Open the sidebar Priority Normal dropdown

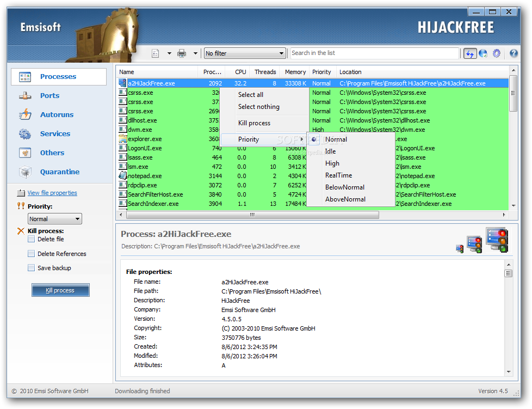[x=54, y=219]
